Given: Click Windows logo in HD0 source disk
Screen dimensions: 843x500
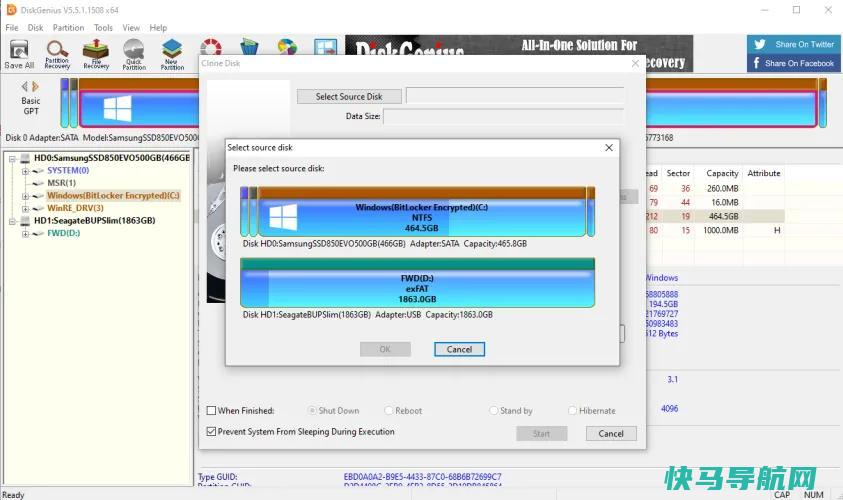Looking at the screenshot, I should coord(283,216).
